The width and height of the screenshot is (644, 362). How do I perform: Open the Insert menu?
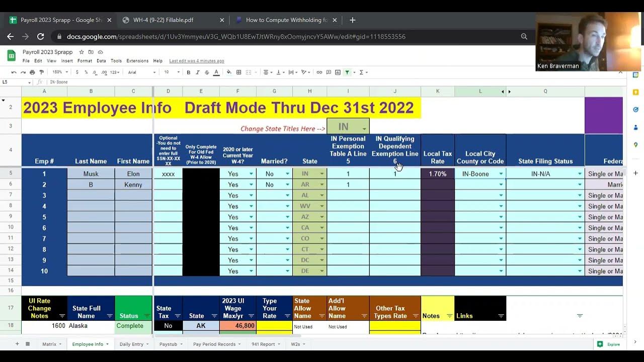pyautogui.click(x=67, y=61)
